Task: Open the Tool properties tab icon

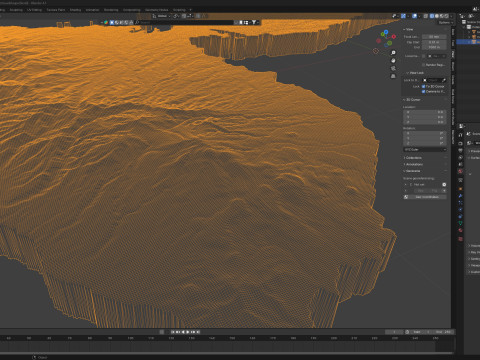Action: click(460, 135)
